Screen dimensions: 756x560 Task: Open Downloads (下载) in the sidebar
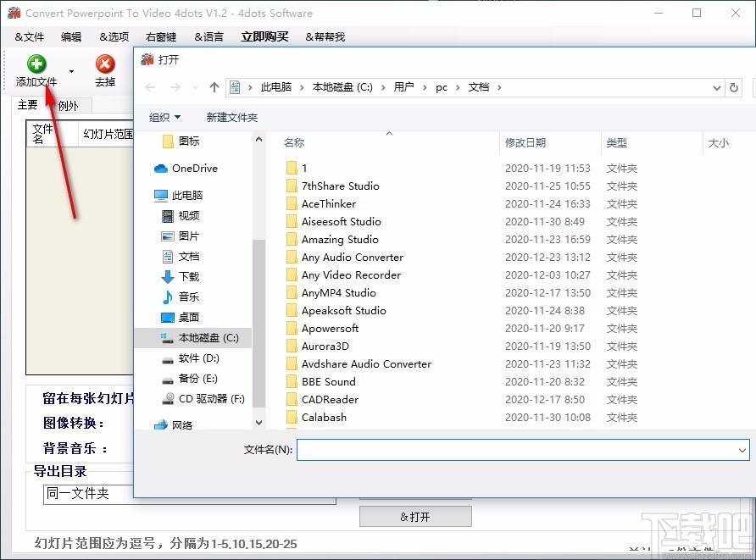pyautogui.click(x=181, y=276)
